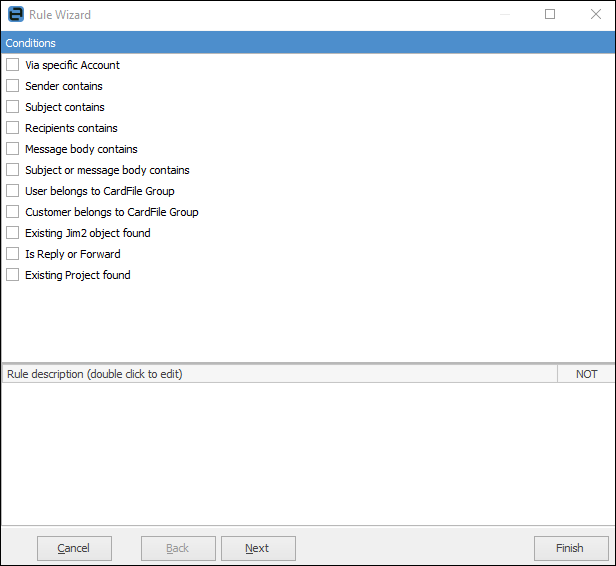The width and height of the screenshot is (616, 566).
Task: Click the Cancel button
Action: point(74,548)
